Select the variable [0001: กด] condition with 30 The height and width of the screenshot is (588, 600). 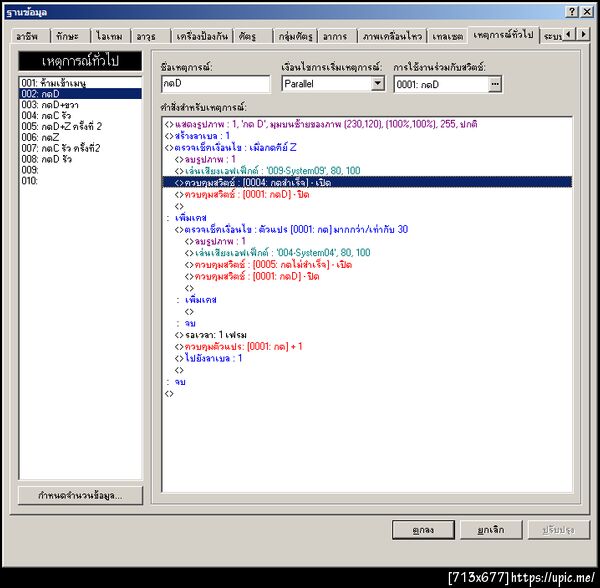click(367, 229)
